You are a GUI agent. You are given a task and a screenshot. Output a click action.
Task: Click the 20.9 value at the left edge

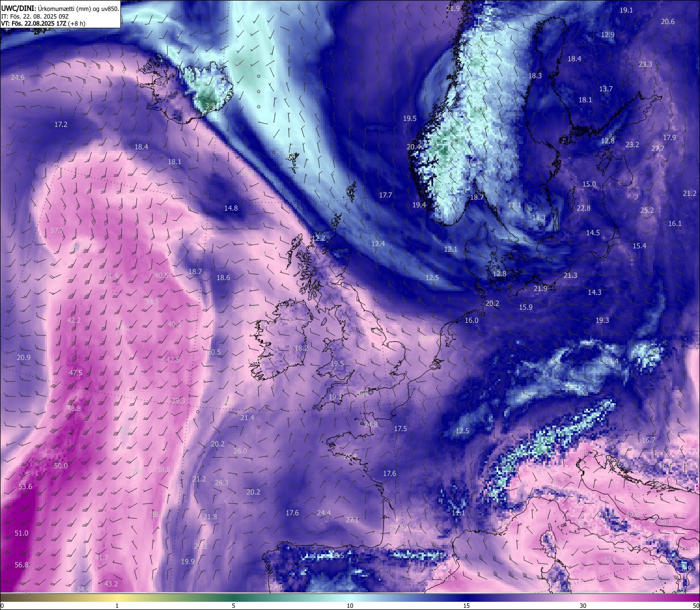(24, 358)
